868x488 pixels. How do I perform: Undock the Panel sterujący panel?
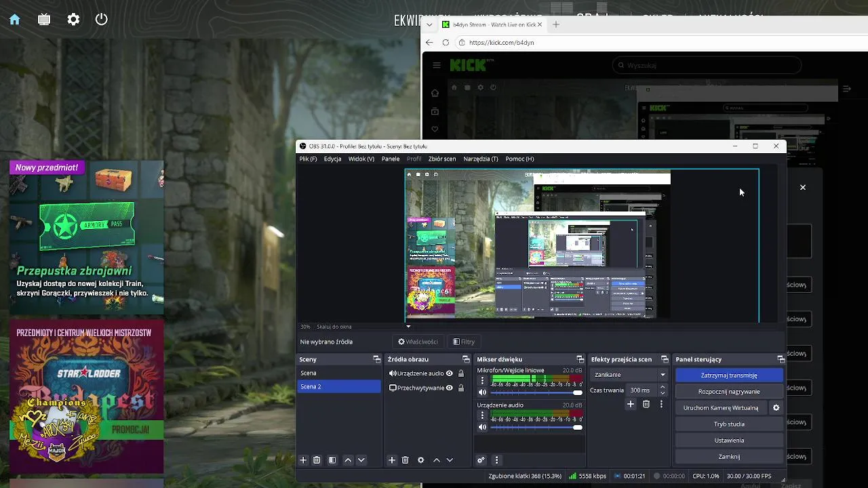781,359
